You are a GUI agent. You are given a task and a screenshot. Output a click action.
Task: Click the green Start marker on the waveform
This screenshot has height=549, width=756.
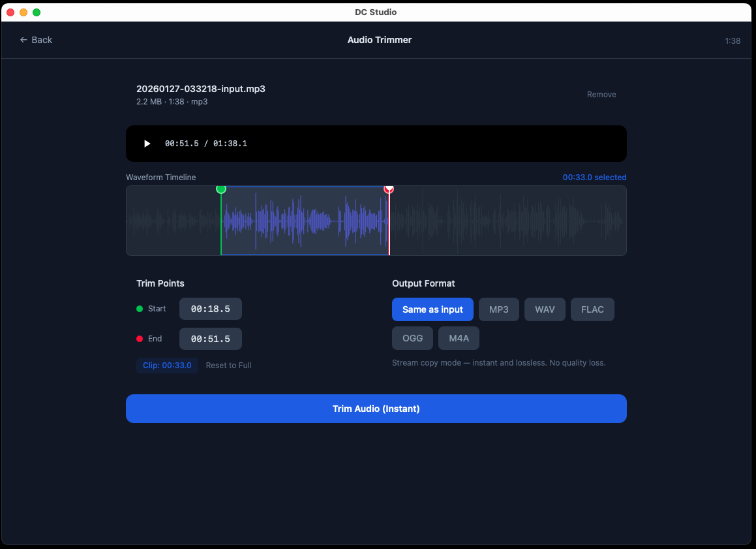click(x=221, y=189)
